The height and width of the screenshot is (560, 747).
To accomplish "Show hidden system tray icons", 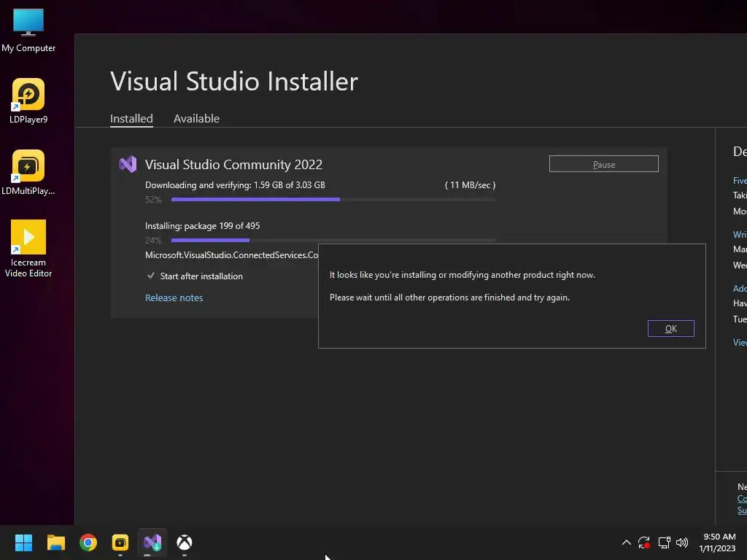I will click(x=627, y=542).
